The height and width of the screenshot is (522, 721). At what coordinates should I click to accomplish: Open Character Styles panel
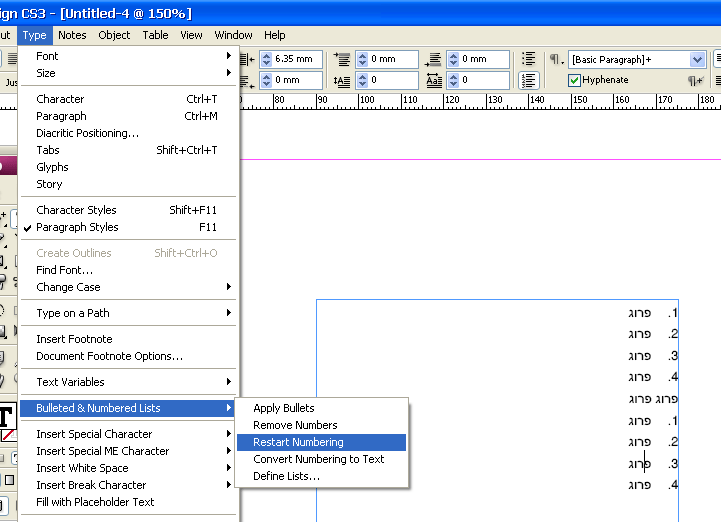point(126,210)
